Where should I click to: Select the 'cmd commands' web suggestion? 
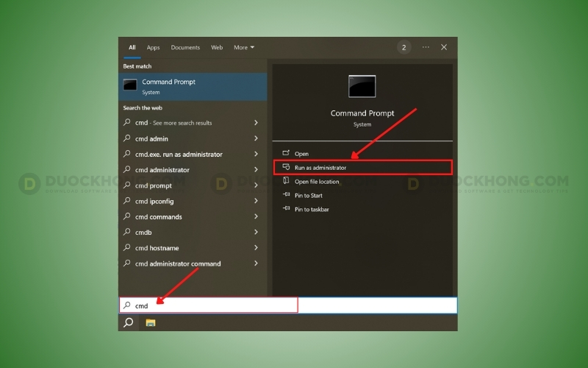(193, 216)
